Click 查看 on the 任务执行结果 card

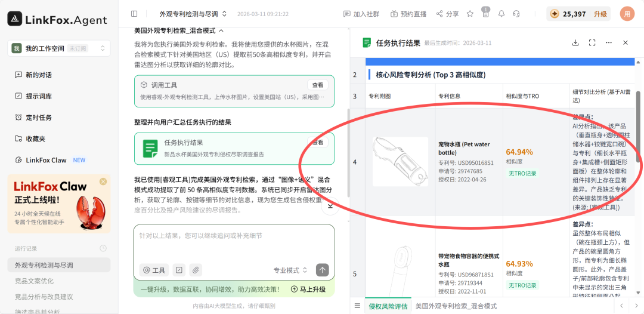[x=318, y=143]
